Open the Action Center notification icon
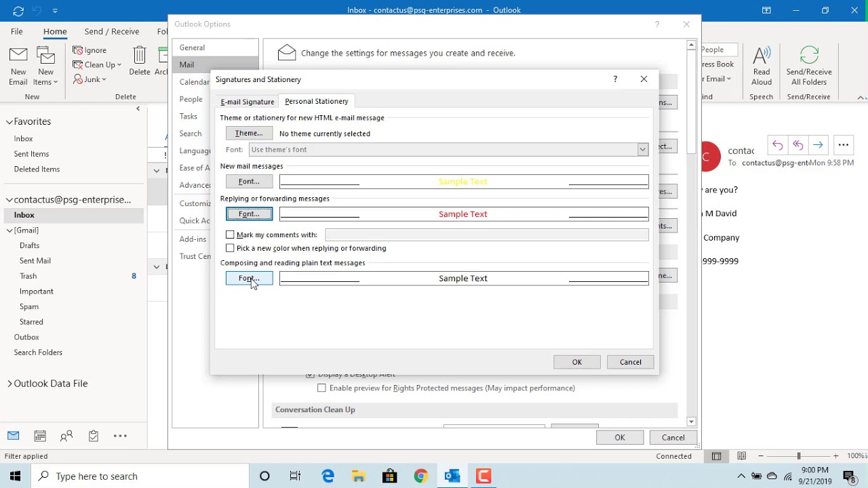This screenshot has height=488, width=868. [x=848, y=476]
